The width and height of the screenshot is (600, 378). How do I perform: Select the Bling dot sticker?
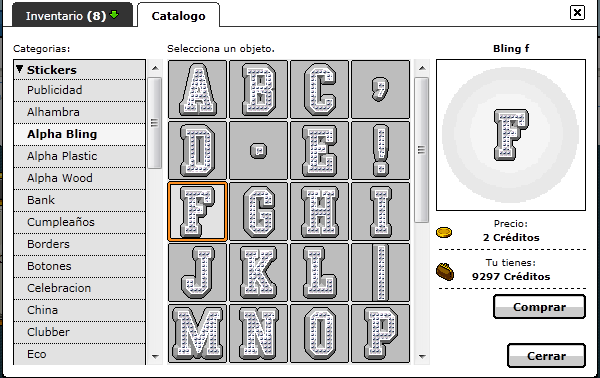click(x=258, y=150)
